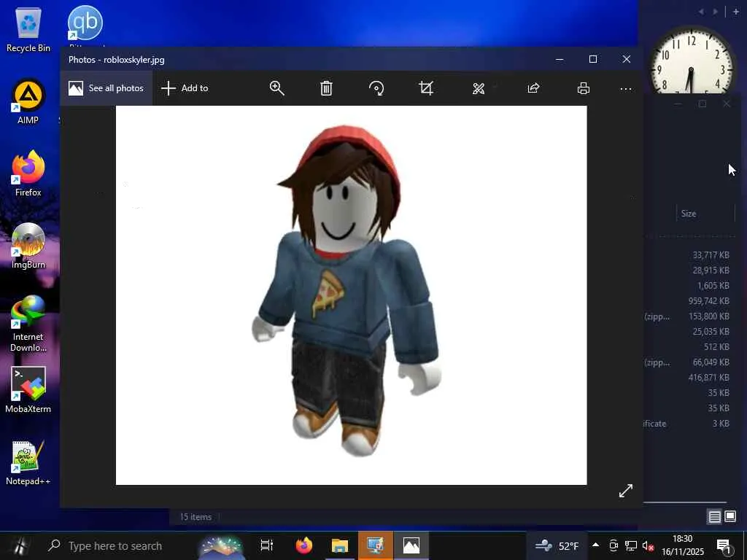Switch Explorer window to details view

click(714, 517)
